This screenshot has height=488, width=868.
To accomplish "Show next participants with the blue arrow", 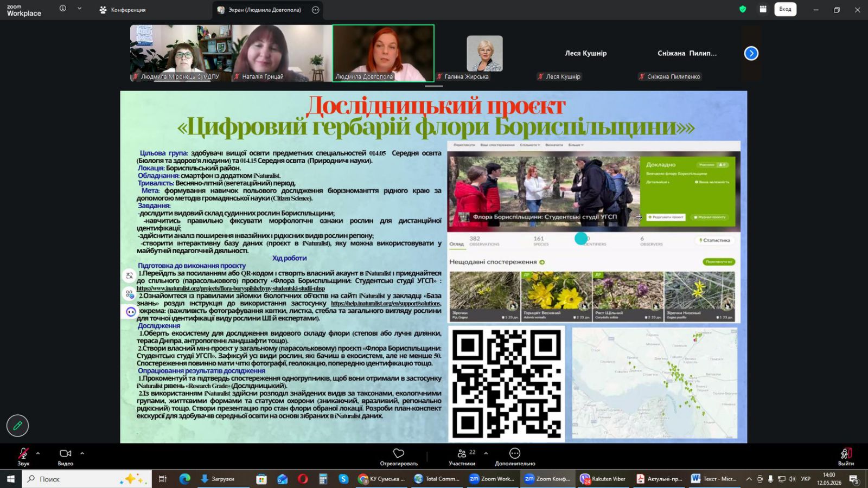I will [x=751, y=53].
